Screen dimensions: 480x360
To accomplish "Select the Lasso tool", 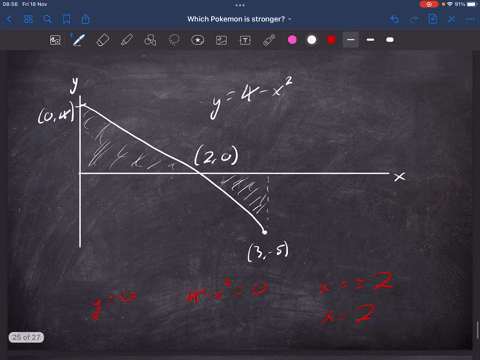I will (174, 40).
